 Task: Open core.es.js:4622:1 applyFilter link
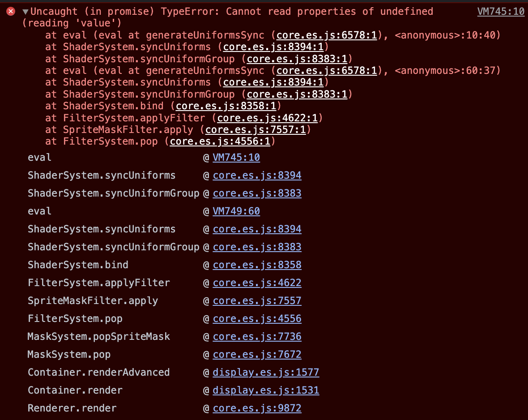click(268, 118)
